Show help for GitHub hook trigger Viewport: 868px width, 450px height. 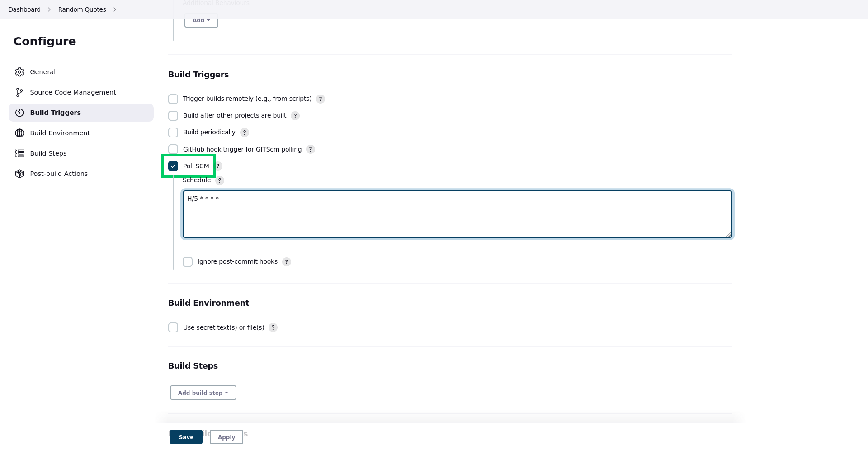click(311, 149)
